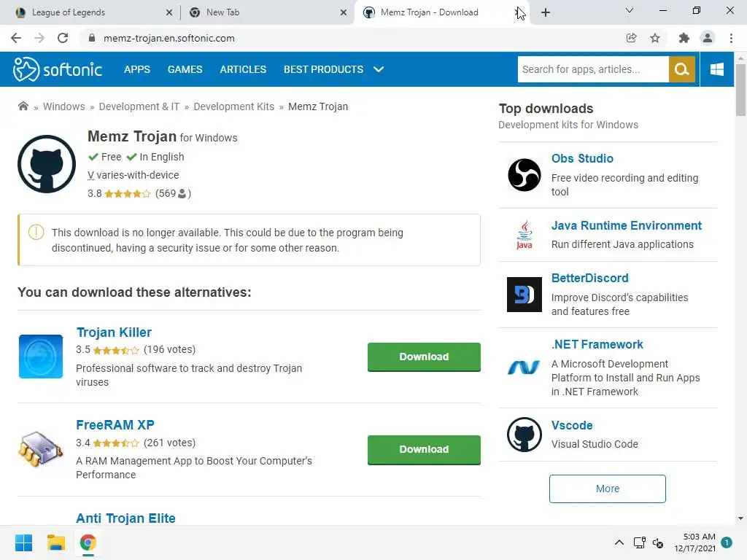The image size is (747, 560).
Task: Click the BetterDiscord app icon
Action: (524, 295)
